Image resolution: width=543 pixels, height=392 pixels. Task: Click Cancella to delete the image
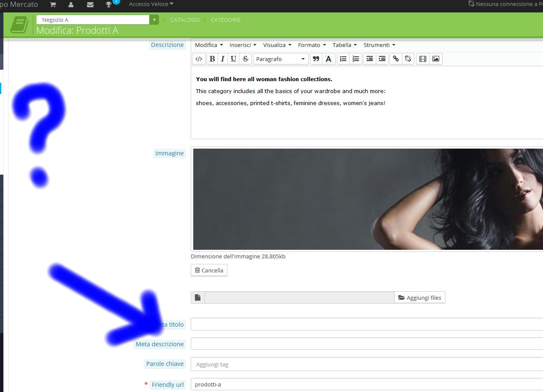pos(209,270)
